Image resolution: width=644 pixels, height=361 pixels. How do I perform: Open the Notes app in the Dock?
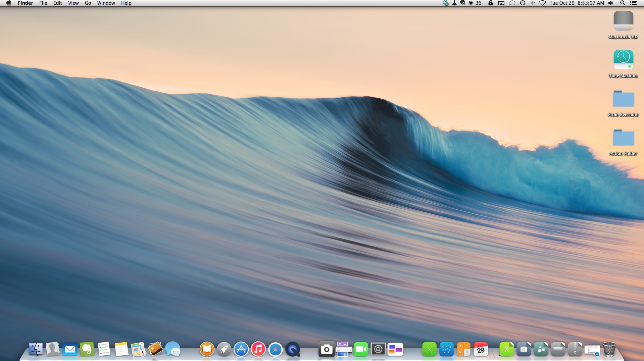tap(121, 349)
